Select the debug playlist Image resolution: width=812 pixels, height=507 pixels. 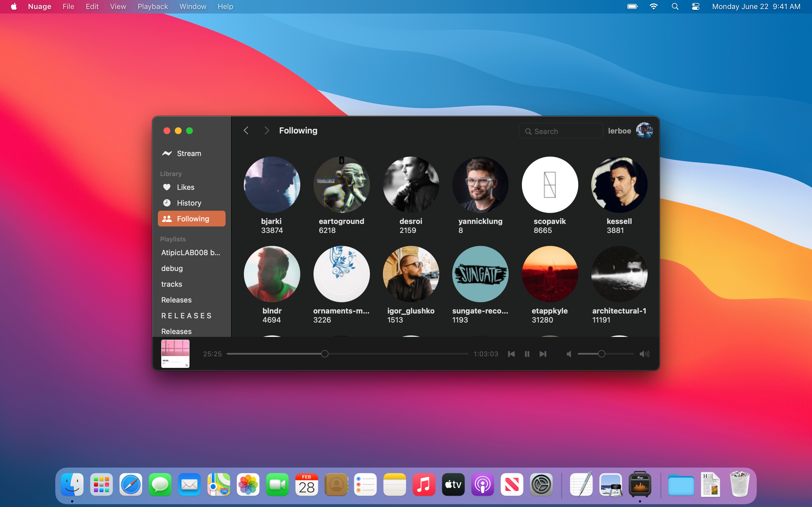(x=172, y=268)
